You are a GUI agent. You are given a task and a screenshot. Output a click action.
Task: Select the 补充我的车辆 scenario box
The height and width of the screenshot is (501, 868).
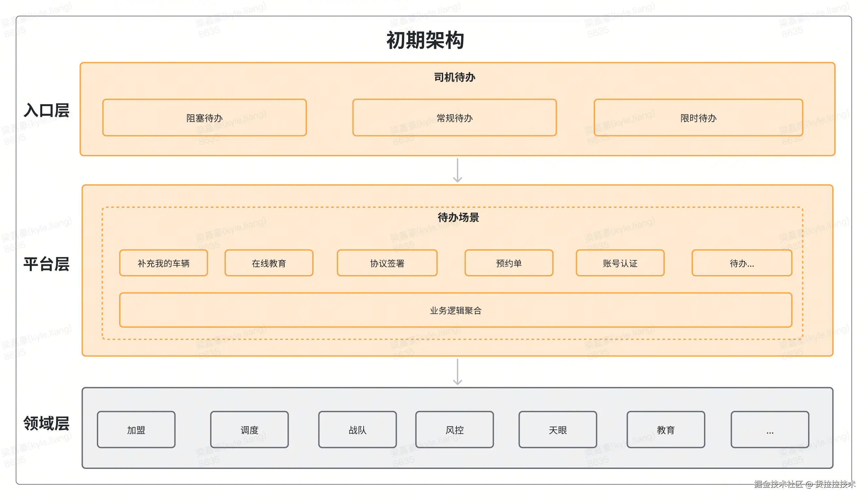163,263
